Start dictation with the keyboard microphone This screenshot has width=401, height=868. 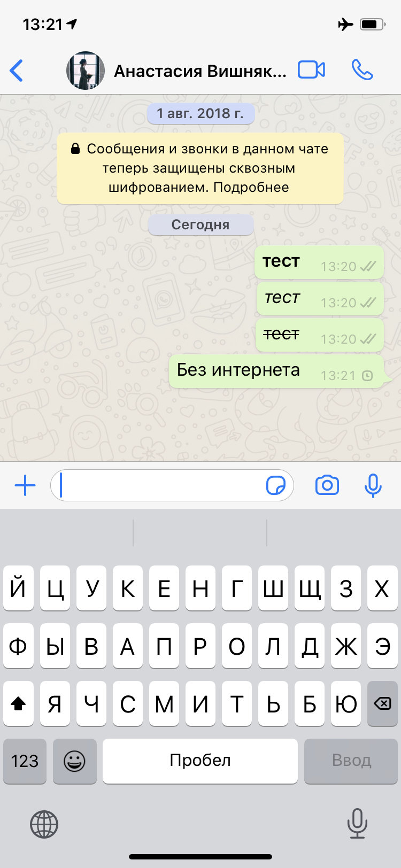[x=357, y=823]
